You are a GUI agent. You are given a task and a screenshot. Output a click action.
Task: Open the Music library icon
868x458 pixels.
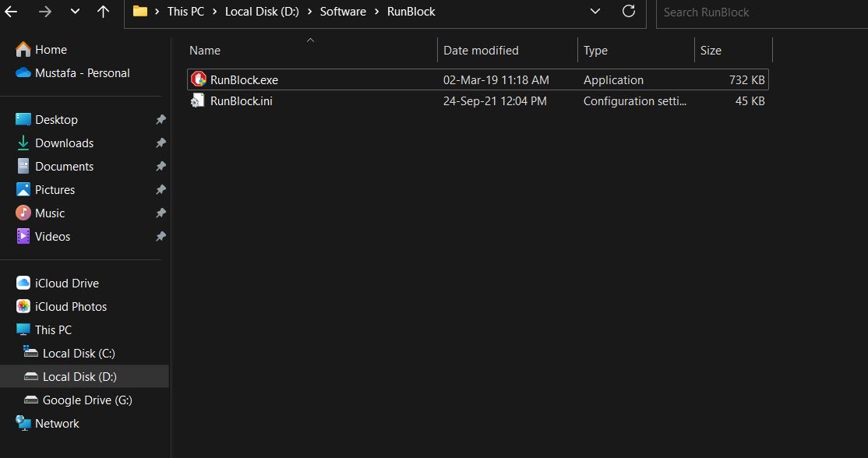pos(50,213)
